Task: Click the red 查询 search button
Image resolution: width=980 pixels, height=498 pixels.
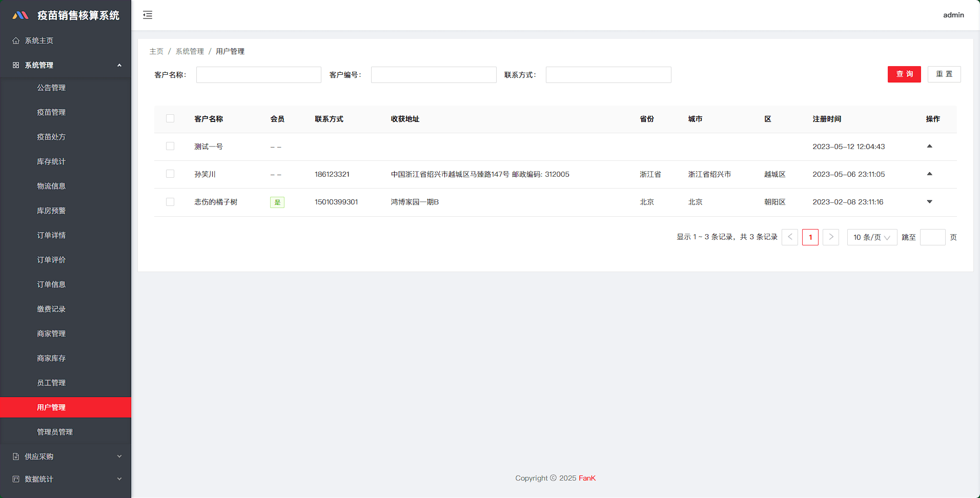Action: coord(904,74)
